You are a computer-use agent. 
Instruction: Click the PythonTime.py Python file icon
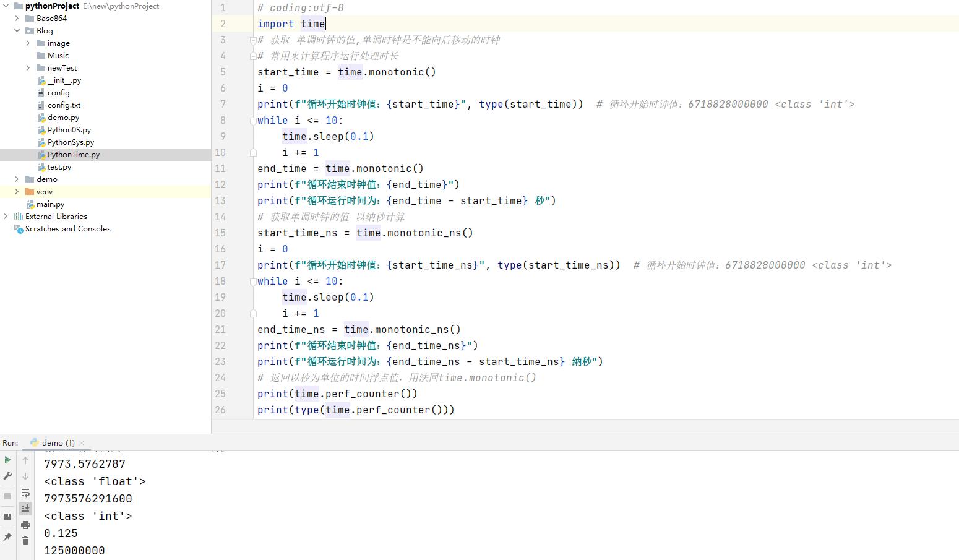click(41, 155)
